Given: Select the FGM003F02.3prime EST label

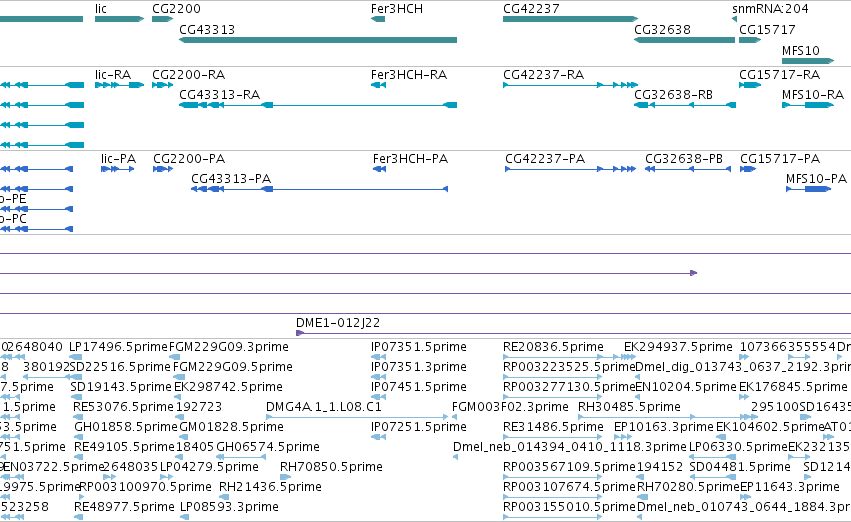Looking at the screenshot, I should (x=510, y=406).
